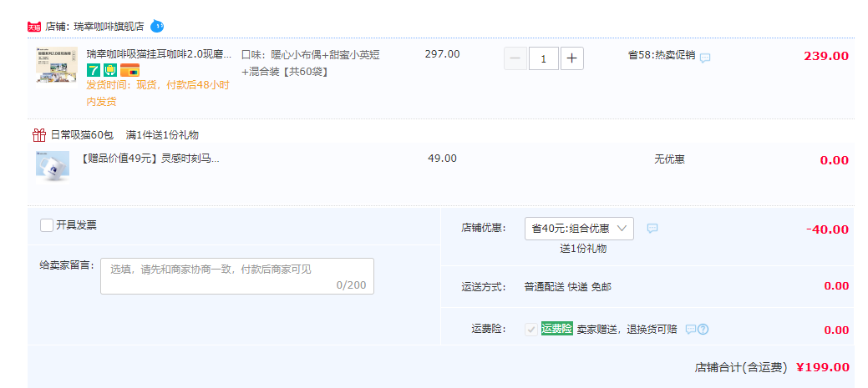This screenshot has height=388, width=868.
Task: Click the 运送方式: label
Action: 484,287
